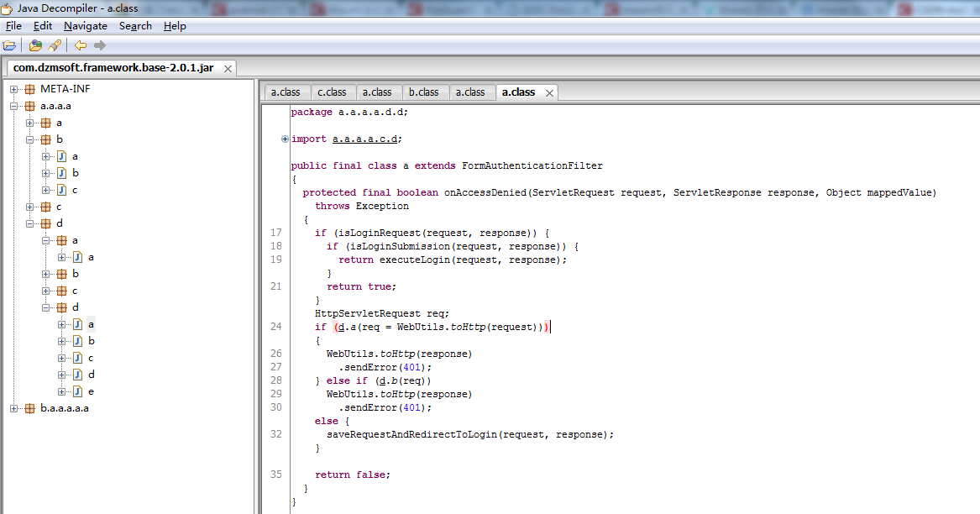Follow underlined d link on line 24
This screenshot has width=980, height=514.
tap(341, 327)
